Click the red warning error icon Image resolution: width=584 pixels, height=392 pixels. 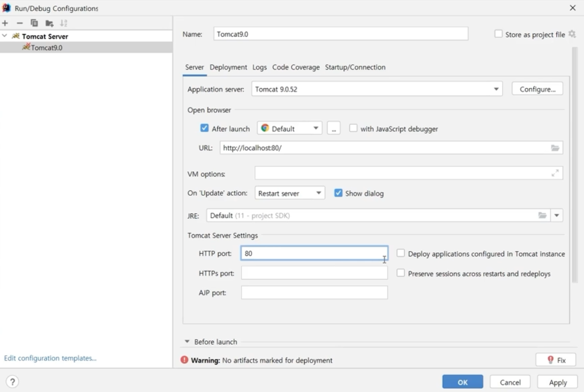pos(184,360)
